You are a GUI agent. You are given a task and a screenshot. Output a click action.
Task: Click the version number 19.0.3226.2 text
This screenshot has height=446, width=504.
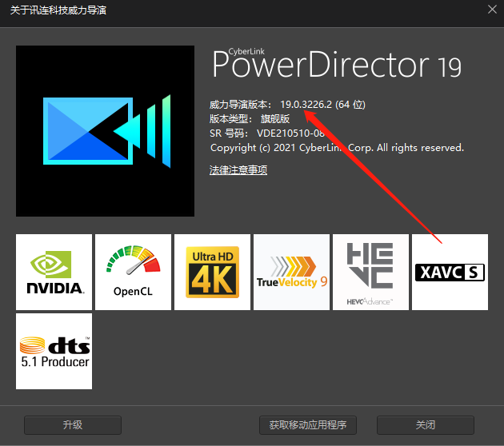click(x=306, y=105)
